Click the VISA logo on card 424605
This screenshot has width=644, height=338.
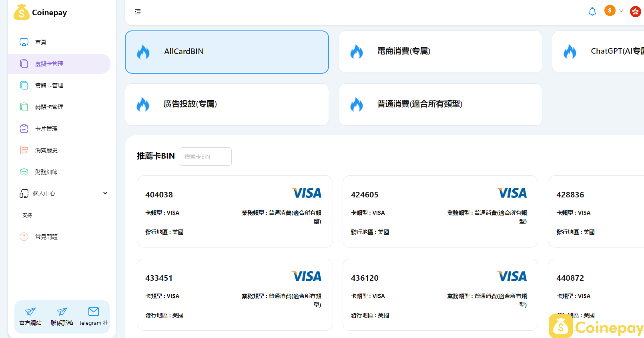[512, 193]
